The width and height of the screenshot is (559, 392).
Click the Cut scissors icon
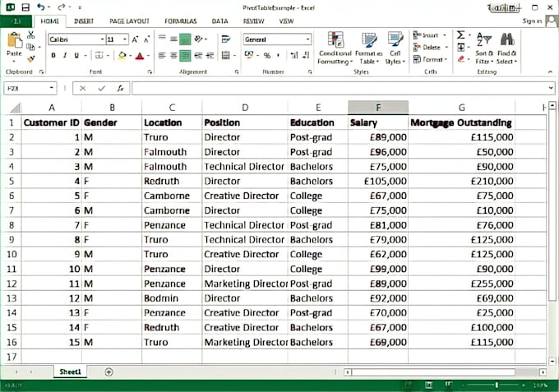(x=31, y=35)
